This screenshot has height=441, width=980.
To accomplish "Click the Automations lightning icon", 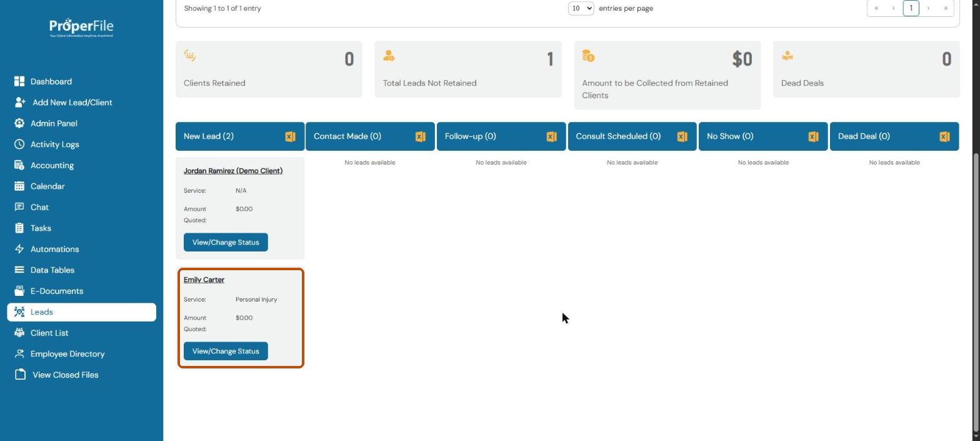I will (19, 249).
